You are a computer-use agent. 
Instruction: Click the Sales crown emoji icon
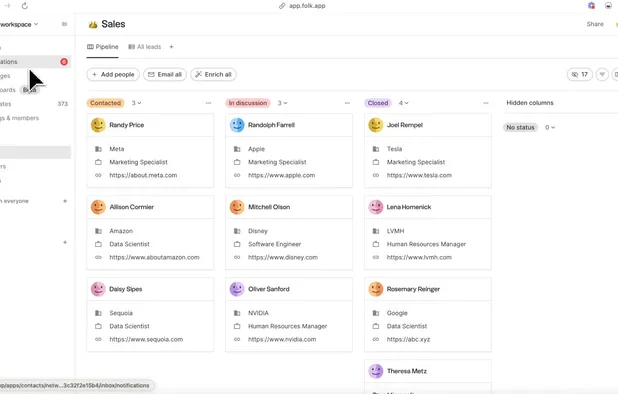tap(93, 24)
